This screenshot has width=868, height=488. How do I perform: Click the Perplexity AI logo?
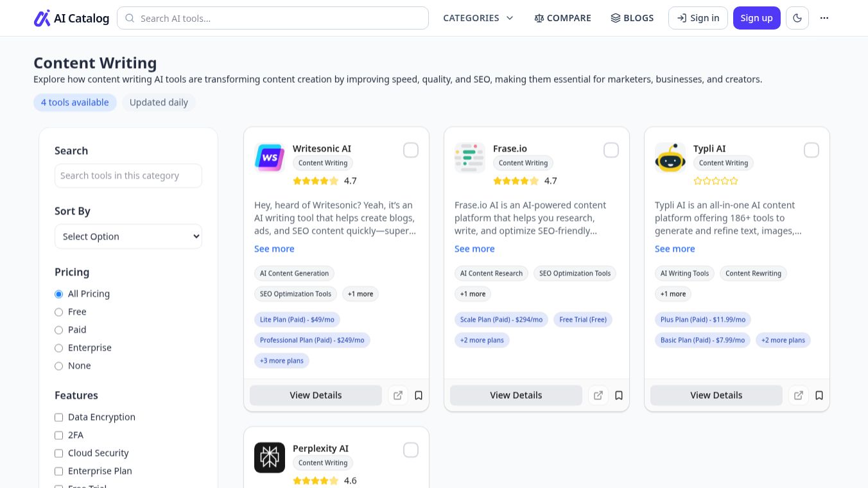270,458
